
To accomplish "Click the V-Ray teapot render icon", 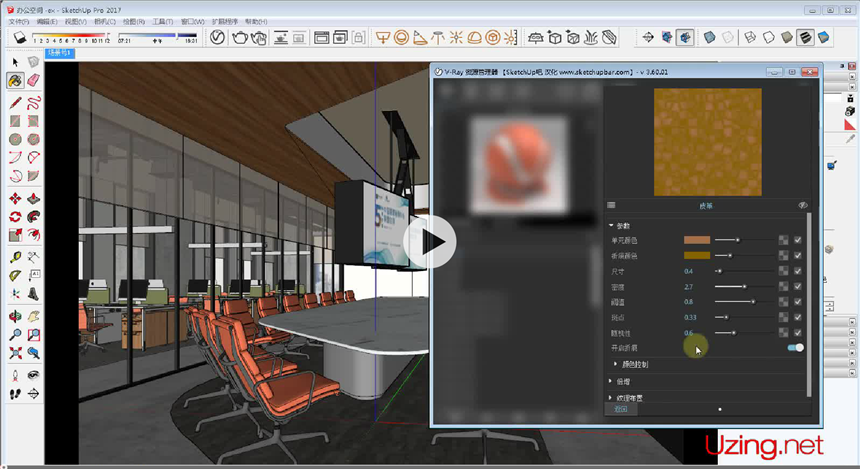I will (241, 38).
